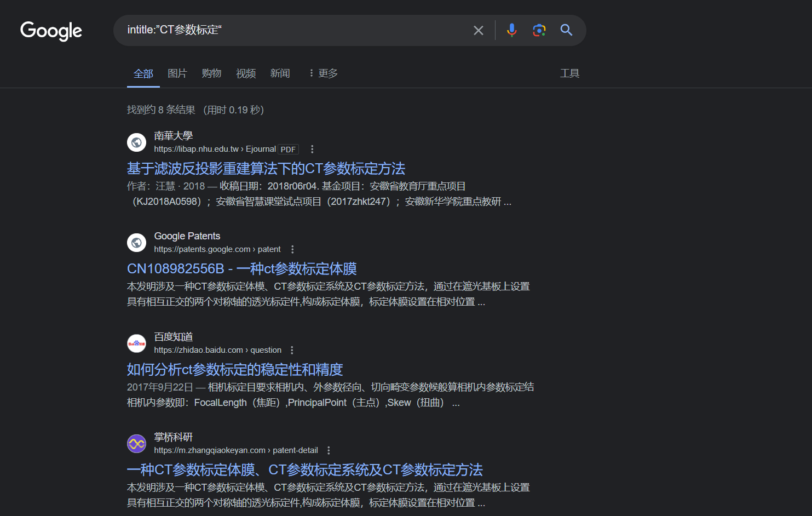Switch to the 图片 tab
The image size is (812, 516).
click(177, 73)
